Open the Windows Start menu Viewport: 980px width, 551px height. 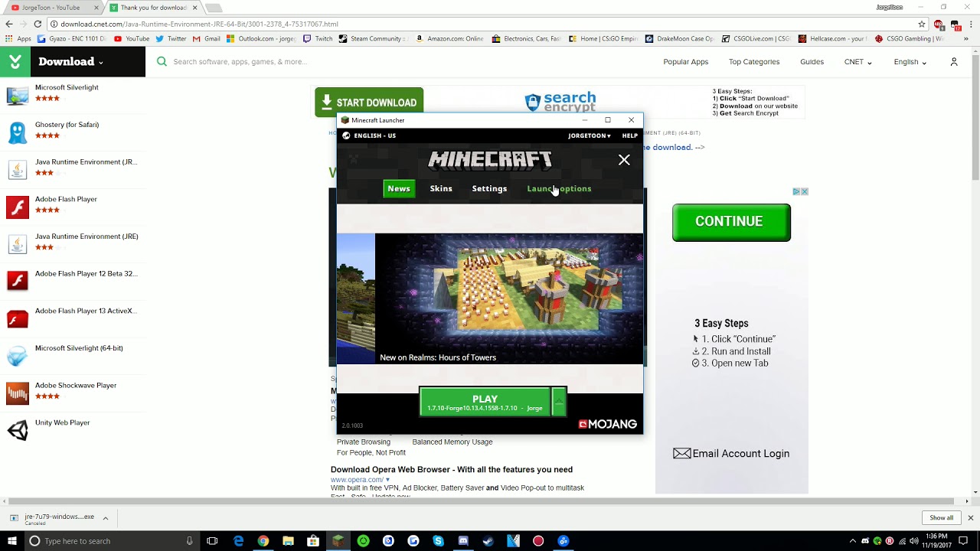(11, 541)
